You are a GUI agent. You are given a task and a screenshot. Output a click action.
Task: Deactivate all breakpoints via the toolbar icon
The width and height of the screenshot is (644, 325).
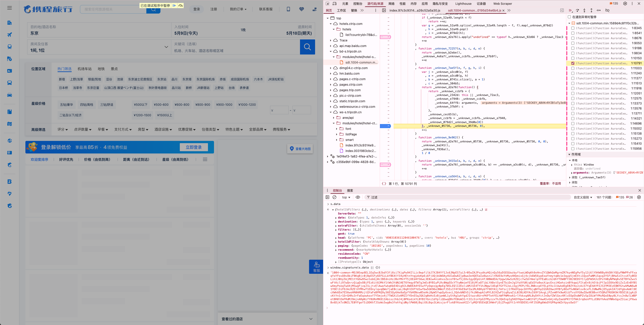pos(607,11)
